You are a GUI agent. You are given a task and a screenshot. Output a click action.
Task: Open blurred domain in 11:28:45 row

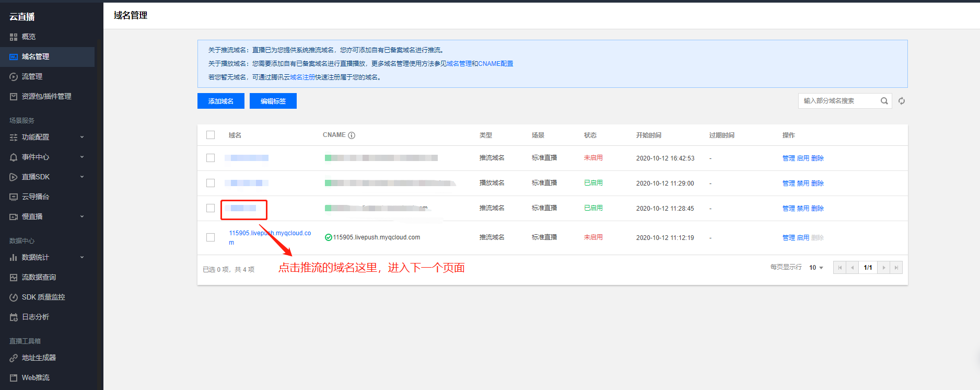[241, 208]
